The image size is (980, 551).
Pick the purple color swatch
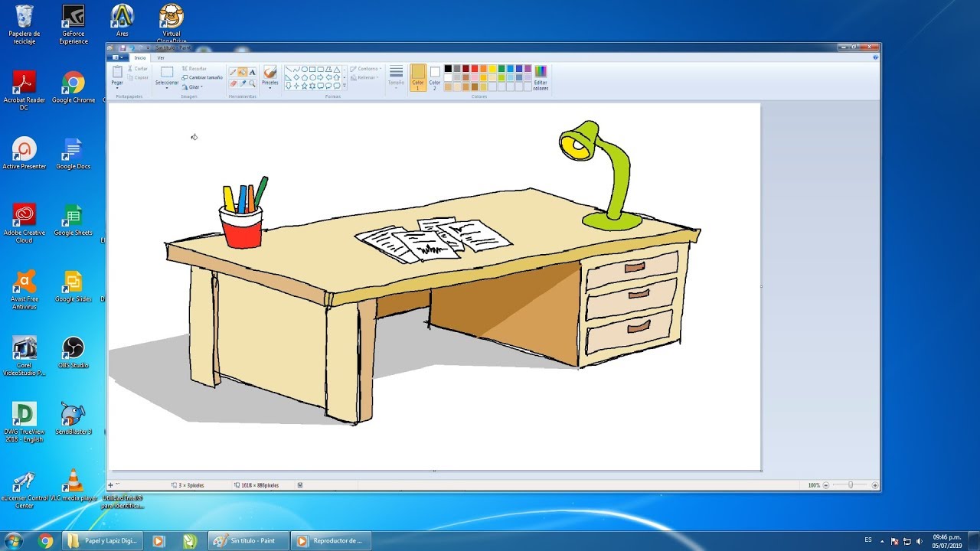tap(528, 69)
